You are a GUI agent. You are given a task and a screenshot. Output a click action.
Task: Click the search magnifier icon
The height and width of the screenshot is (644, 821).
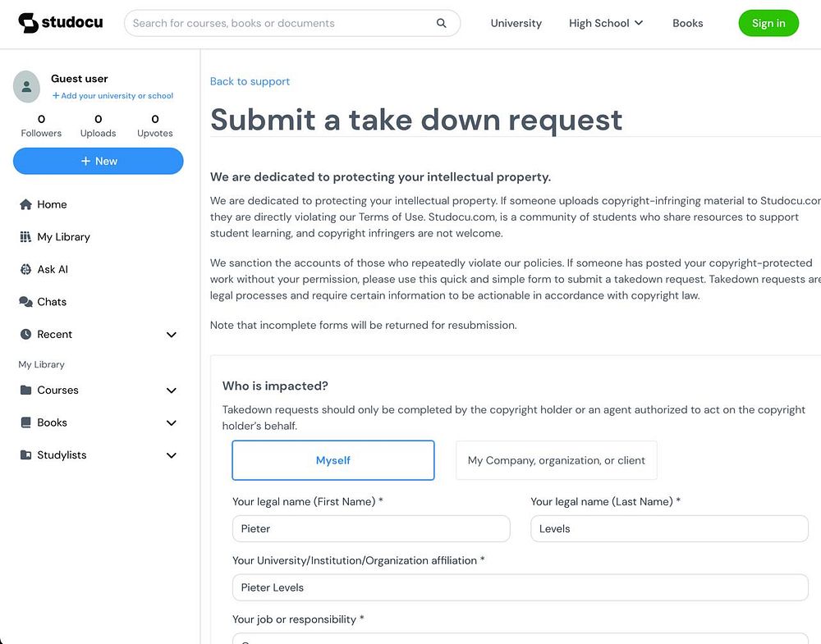[x=442, y=23]
